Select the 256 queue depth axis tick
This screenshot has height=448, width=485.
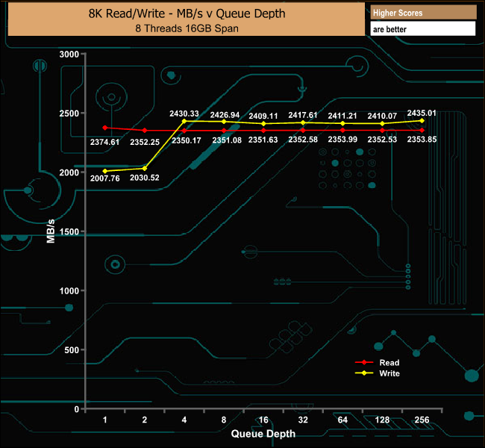pos(422,420)
